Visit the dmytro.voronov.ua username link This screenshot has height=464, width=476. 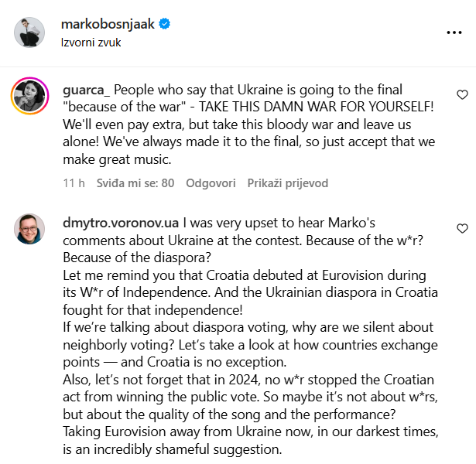click(x=121, y=223)
